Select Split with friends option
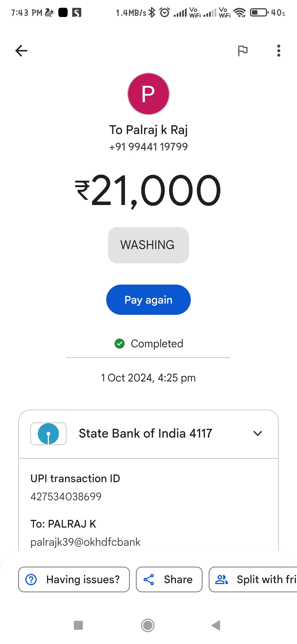This screenshot has height=644, width=297. (253, 579)
